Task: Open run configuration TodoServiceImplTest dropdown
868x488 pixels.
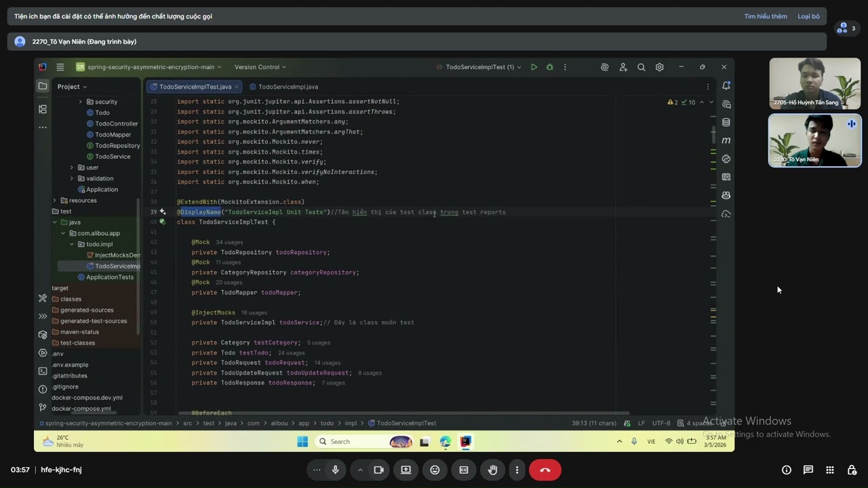Action: (479, 67)
